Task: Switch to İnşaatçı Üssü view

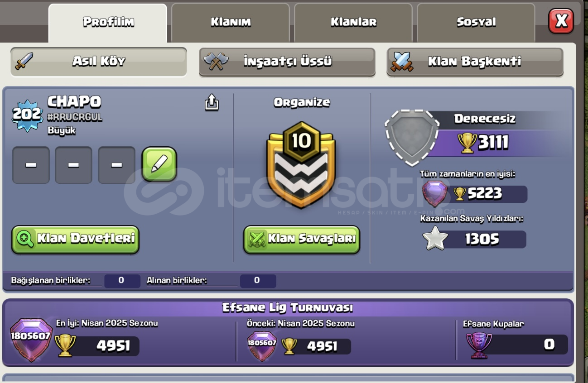Action: (287, 62)
